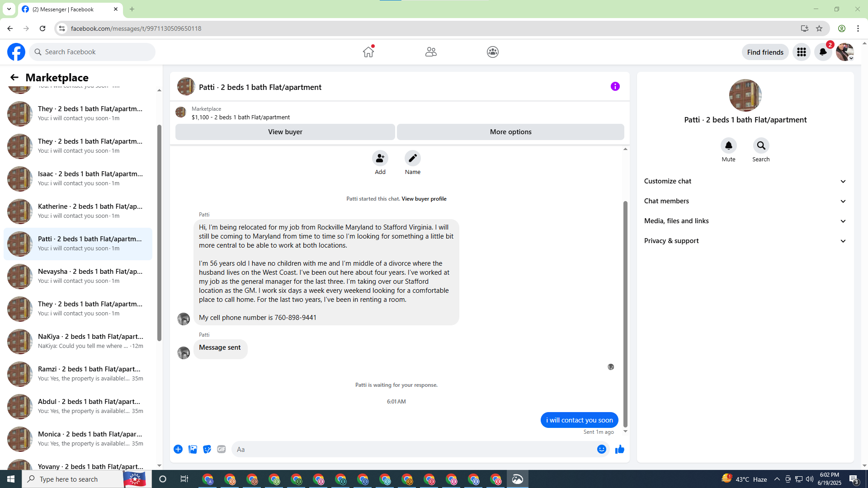Viewport: 868px width, 488px height.
Task: Select Abdul's conversation
Action: tap(78, 406)
